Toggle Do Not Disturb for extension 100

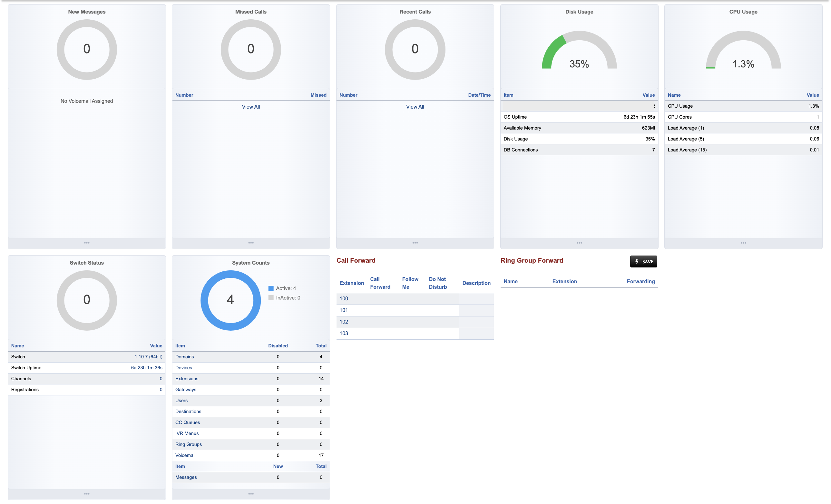(x=437, y=299)
